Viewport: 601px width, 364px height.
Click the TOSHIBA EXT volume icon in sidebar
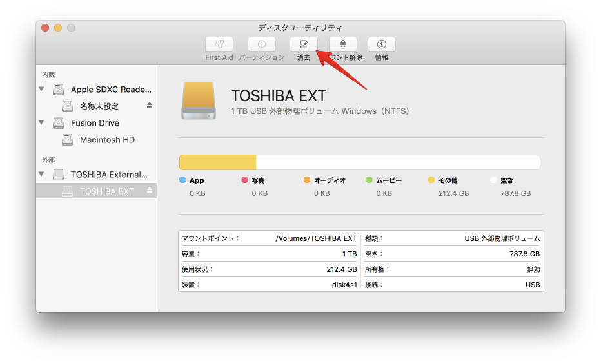click(68, 191)
